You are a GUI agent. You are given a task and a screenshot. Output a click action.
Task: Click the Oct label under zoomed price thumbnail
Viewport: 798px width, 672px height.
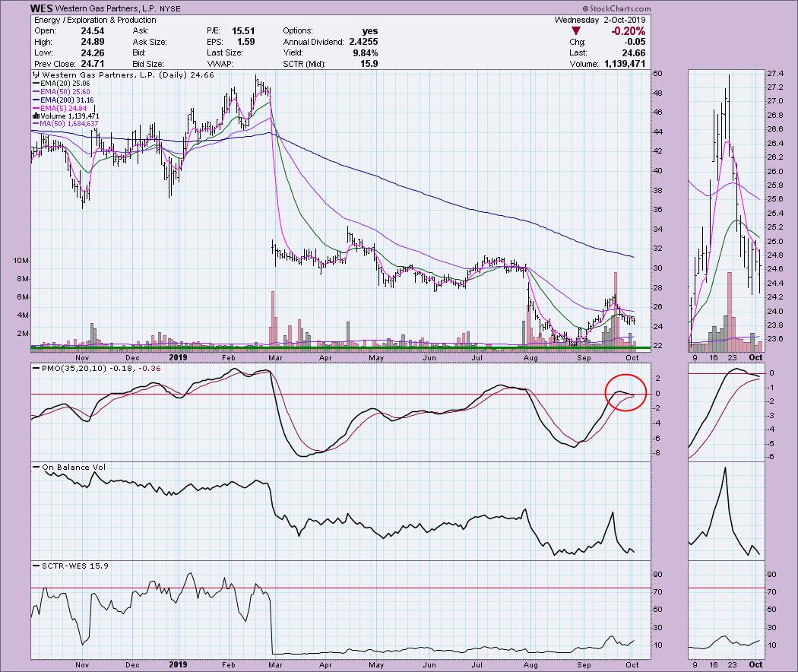pos(755,357)
